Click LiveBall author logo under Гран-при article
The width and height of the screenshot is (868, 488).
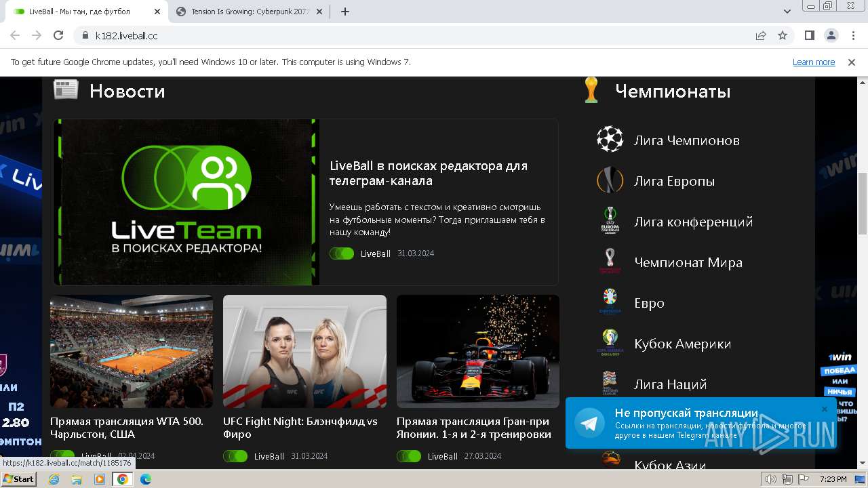(409, 456)
